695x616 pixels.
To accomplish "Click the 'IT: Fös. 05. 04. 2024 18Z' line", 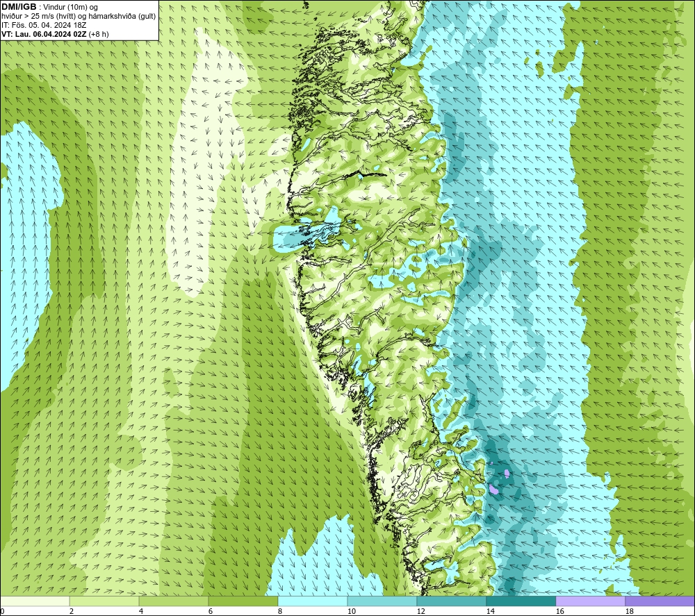I will tap(43, 25).
